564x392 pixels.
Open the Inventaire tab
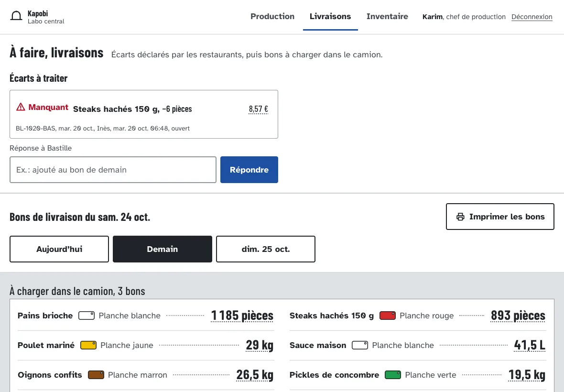387,17
